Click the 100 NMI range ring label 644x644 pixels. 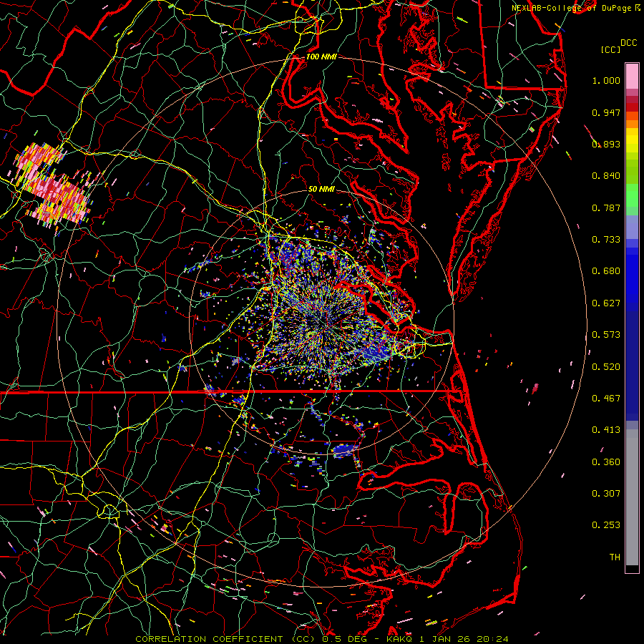click(321, 57)
